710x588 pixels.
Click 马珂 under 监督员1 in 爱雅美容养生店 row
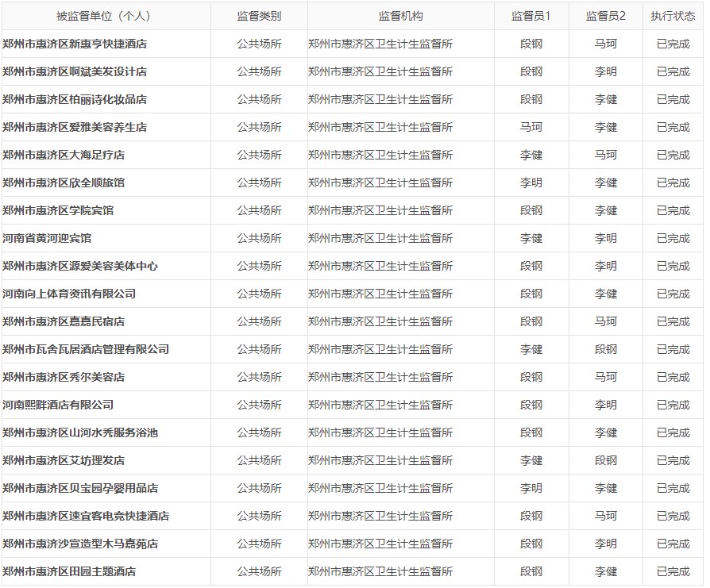click(x=531, y=127)
